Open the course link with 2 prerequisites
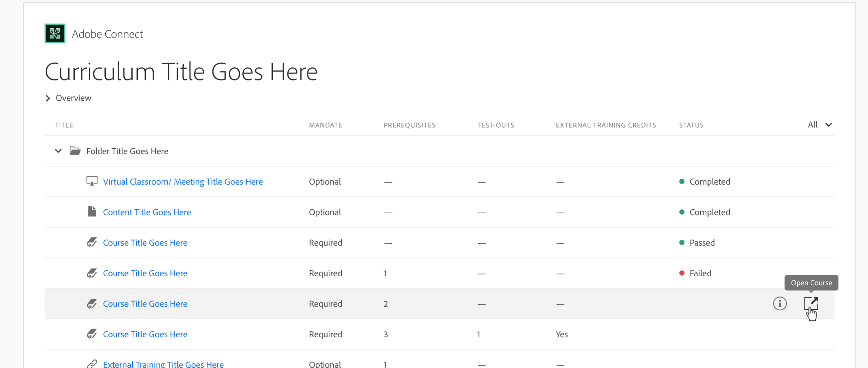Viewport: 868px width, 368px height. point(145,304)
